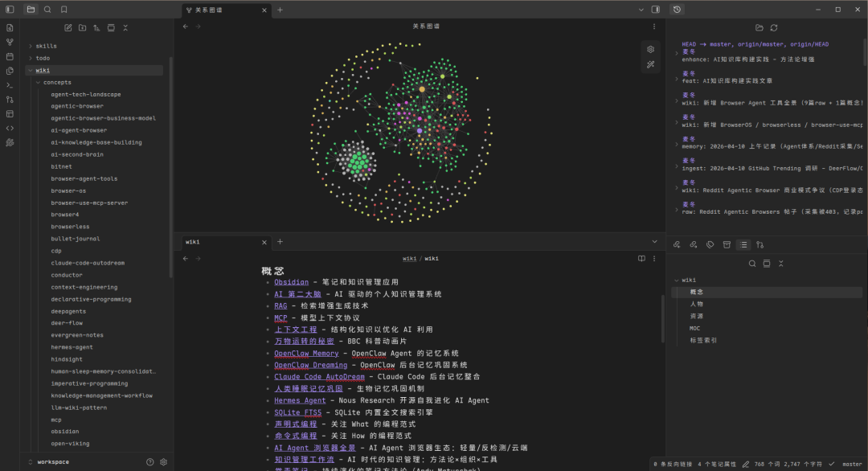
Task: Change file explorer sort order
Action: (97, 27)
